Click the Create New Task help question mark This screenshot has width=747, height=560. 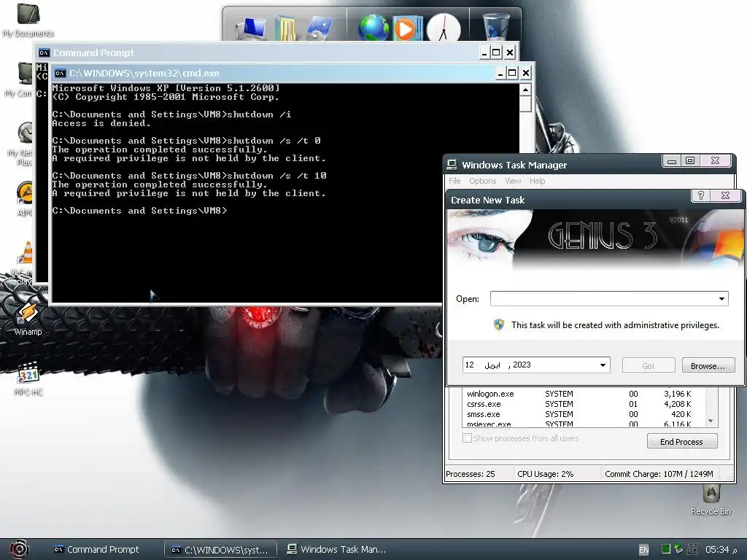coord(701,195)
